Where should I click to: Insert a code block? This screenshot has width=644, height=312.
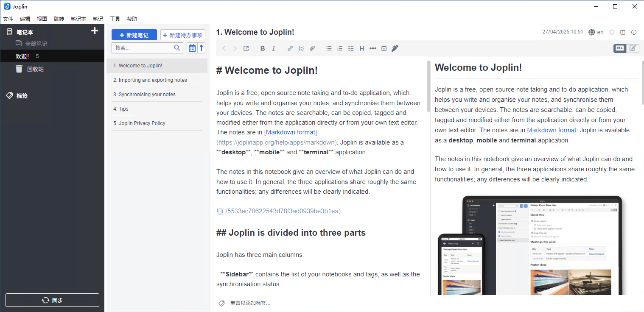[301, 48]
